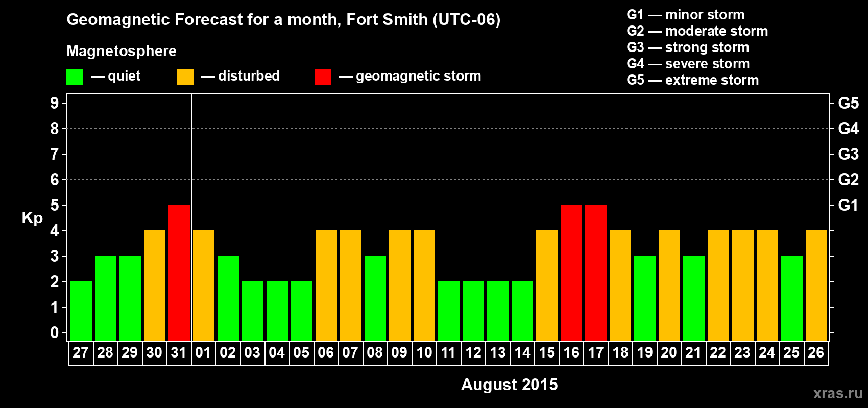Image resolution: width=868 pixels, height=408 pixels.
Task: Click the orange bar for day 30
Action: (155, 286)
